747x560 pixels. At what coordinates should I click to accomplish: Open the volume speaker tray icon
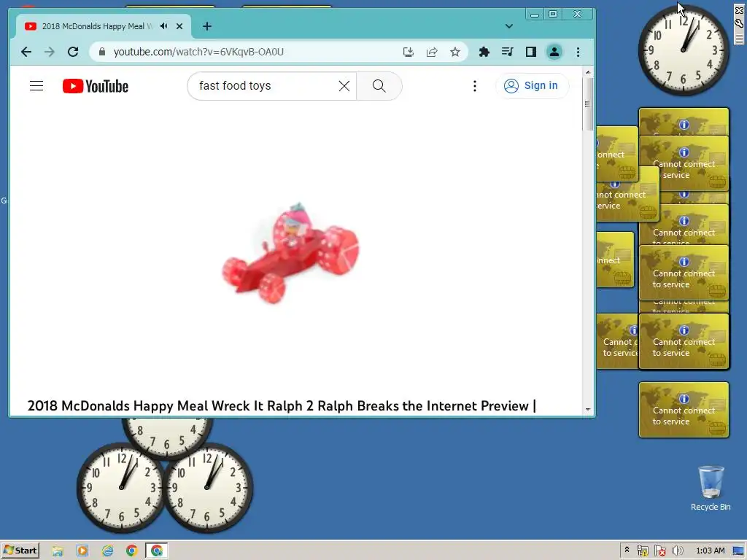pyautogui.click(x=677, y=551)
